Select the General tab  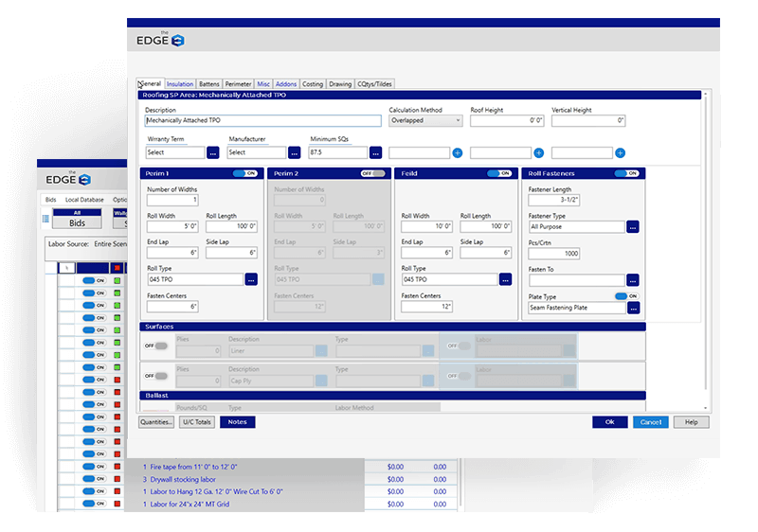pyautogui.click(x=151, y=83)
